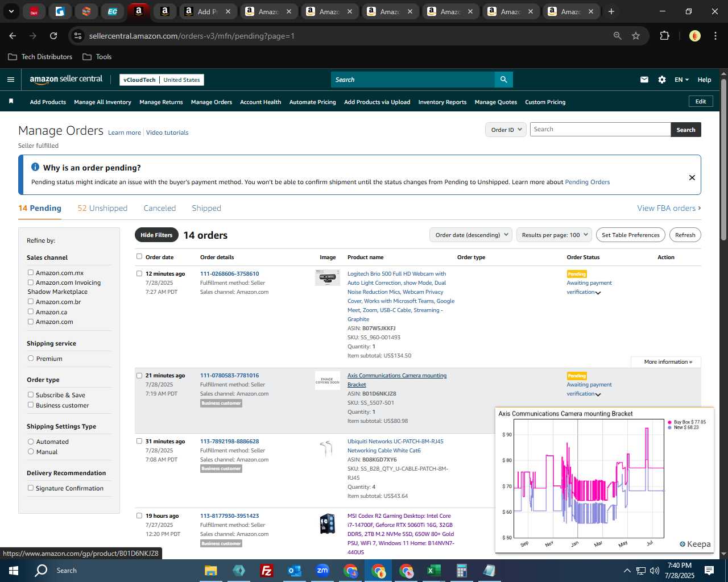Click the Logitech Brio webcam product thumbnail
The width and height of the screenshot is (728, 582).
click(328, 277)
